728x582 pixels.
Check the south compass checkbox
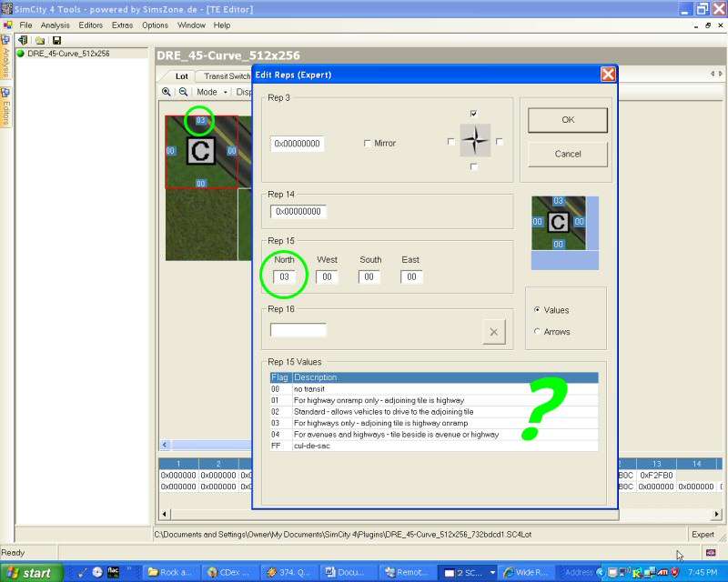point(473,166)
